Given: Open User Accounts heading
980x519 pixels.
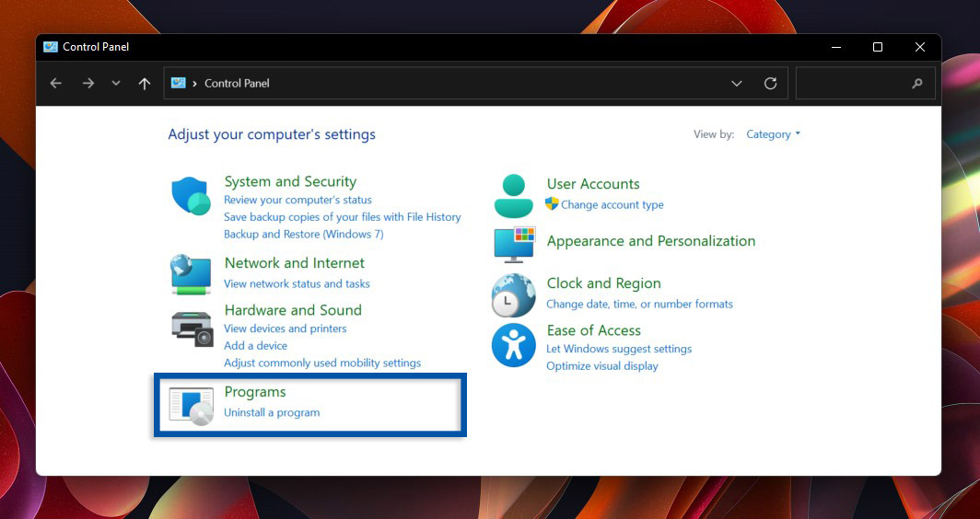Looking at the screenshot, I should [593, 184].
